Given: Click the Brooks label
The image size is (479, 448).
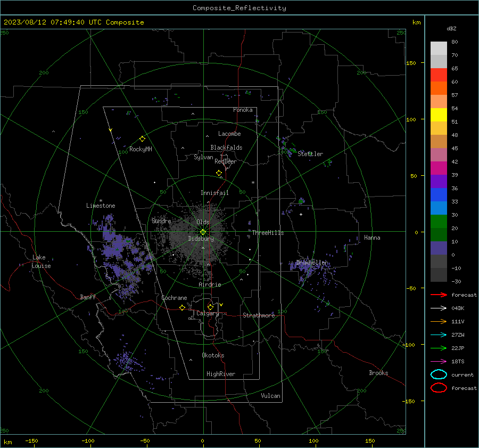Looking at the screenshot, I should coord(378,373).
